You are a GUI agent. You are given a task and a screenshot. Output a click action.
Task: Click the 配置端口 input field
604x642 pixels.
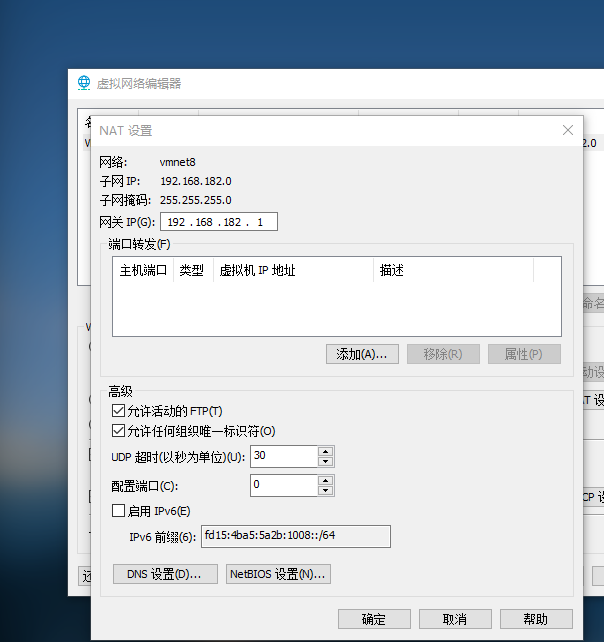[x=284, y=486]
